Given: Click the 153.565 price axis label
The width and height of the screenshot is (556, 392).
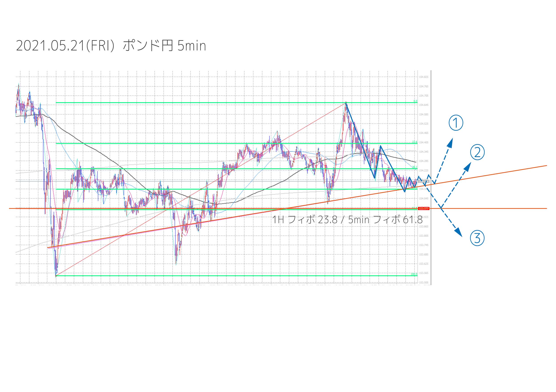Looking at the screenshot, I should (x=424, y=273).
